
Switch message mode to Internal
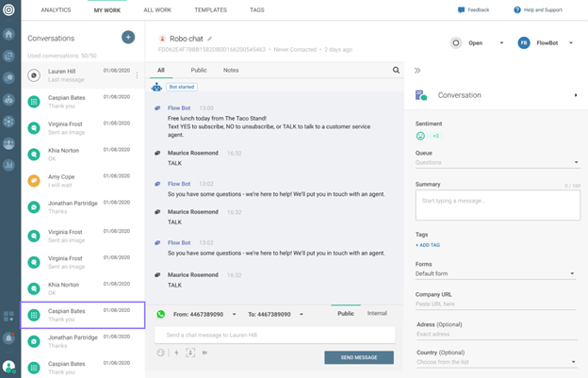pos(377,313)
